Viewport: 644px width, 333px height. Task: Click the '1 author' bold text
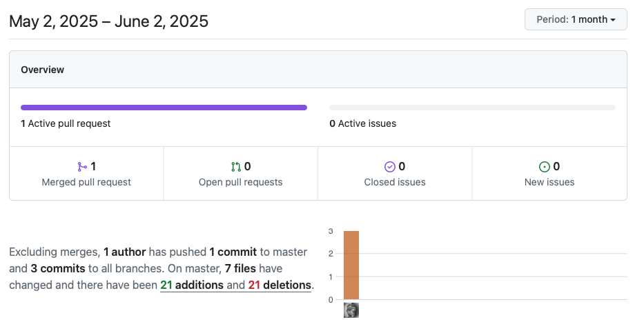(124, 252)
